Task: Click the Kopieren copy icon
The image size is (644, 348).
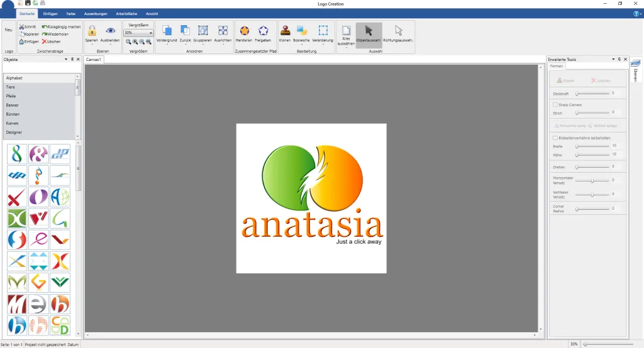Action: point(22,34)
